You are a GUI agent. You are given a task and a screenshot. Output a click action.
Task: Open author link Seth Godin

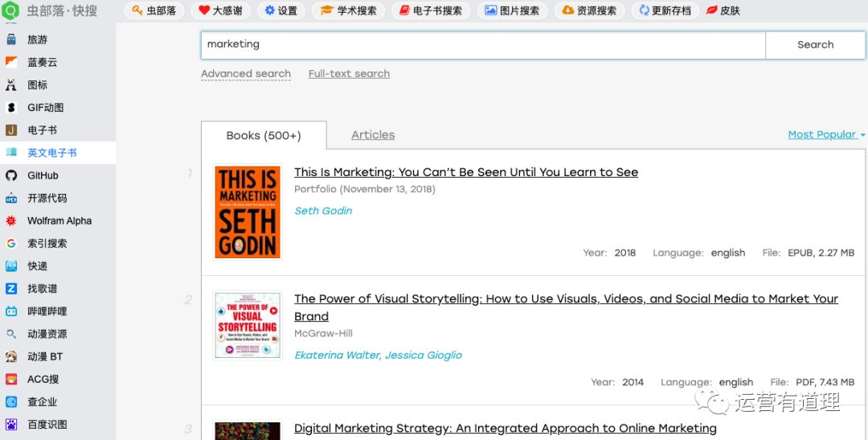[323, 211]
